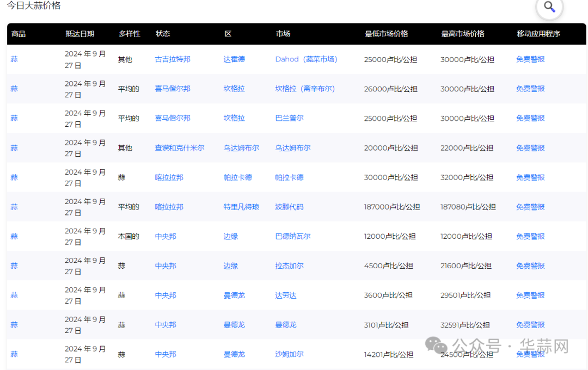Click the 今日大蒜价格 heading
This screenshot has height=370, width=588.
point(34,5)
